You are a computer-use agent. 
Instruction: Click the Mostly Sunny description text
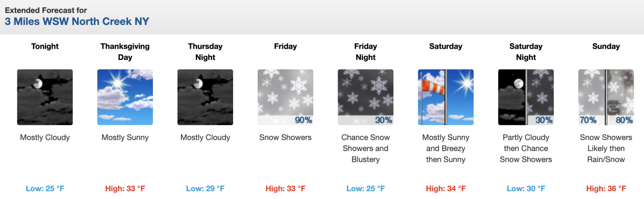pyautogui.click(x=125, y=137)
